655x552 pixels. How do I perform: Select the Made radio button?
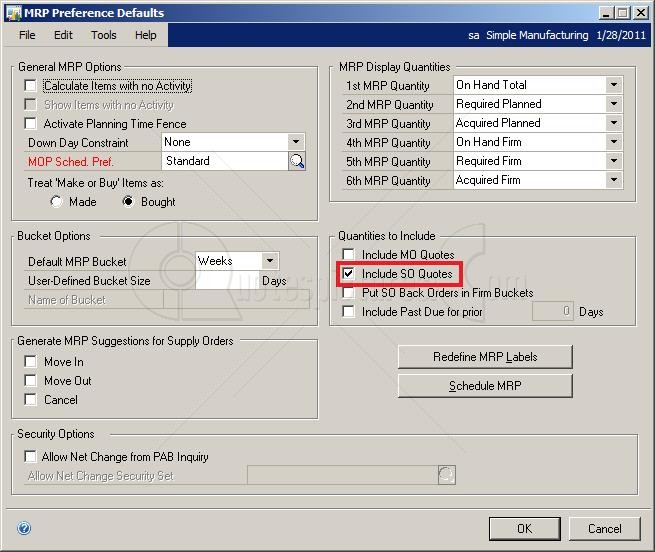click(x=56, y=202)
